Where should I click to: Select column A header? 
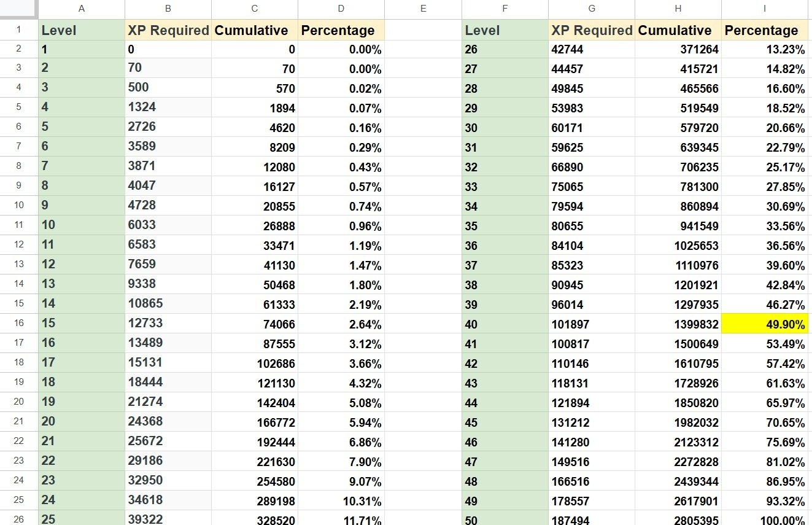[82, 9]
